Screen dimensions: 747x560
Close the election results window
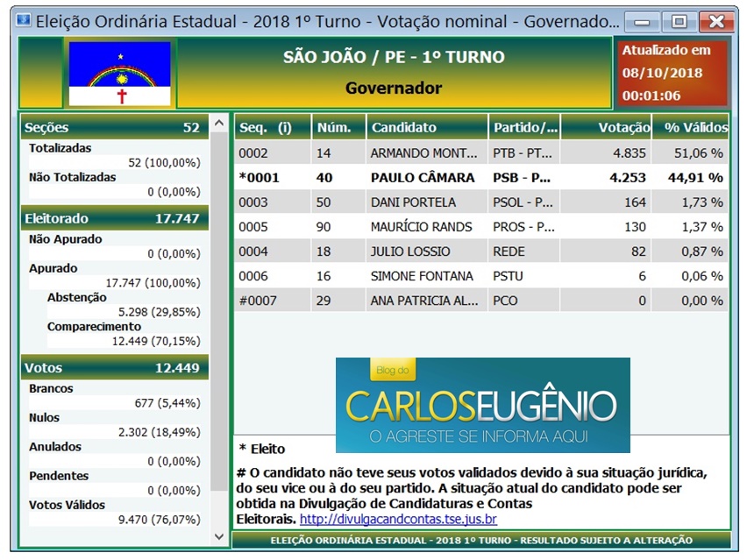(716, 22)
